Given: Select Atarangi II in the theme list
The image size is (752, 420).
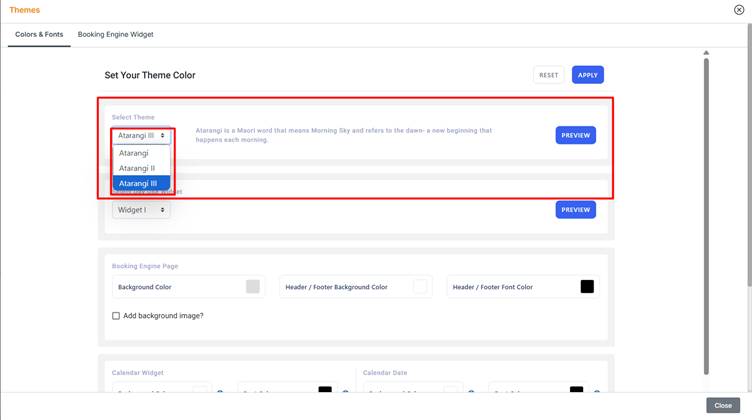Looking at the screenshot, I should (x=137, y=168).
